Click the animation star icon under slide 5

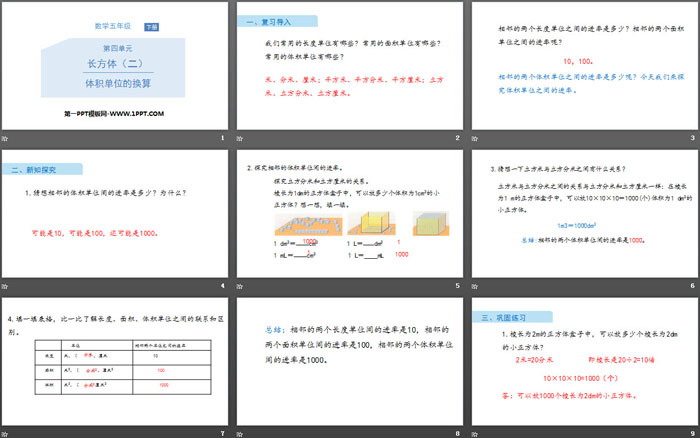tap(240, 286)
